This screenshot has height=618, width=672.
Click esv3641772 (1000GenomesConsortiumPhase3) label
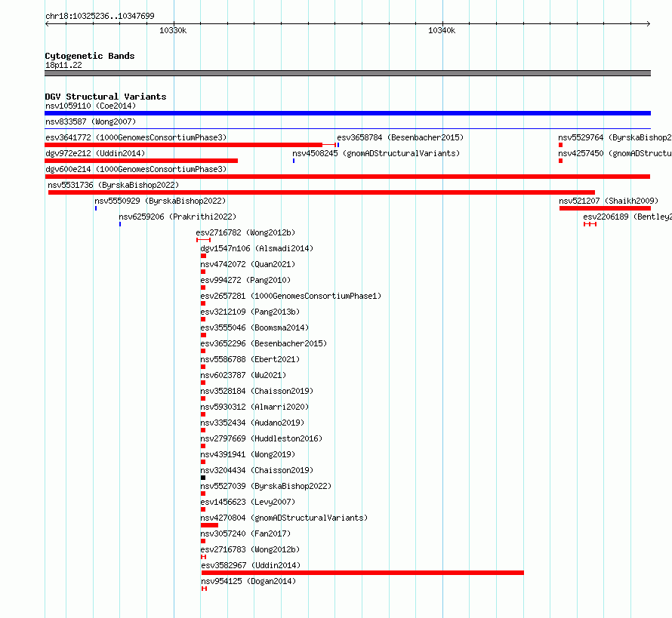click(136, 137)
